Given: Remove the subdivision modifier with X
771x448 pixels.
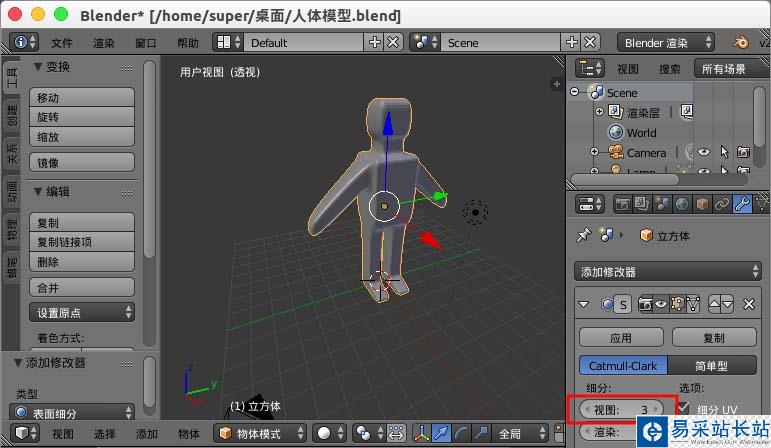Looking at the screenshot, I should point(748,304).
